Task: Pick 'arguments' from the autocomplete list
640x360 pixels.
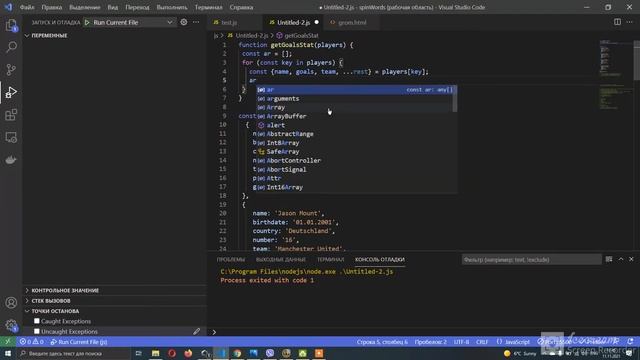Action: click(x=282, y=98)
